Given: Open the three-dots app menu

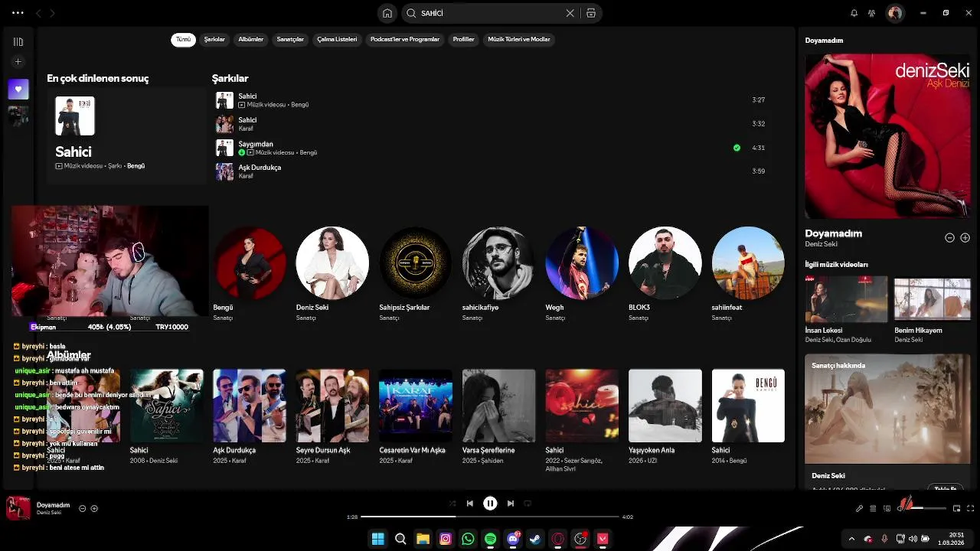Looking at the screenshot, I should 18,13.
